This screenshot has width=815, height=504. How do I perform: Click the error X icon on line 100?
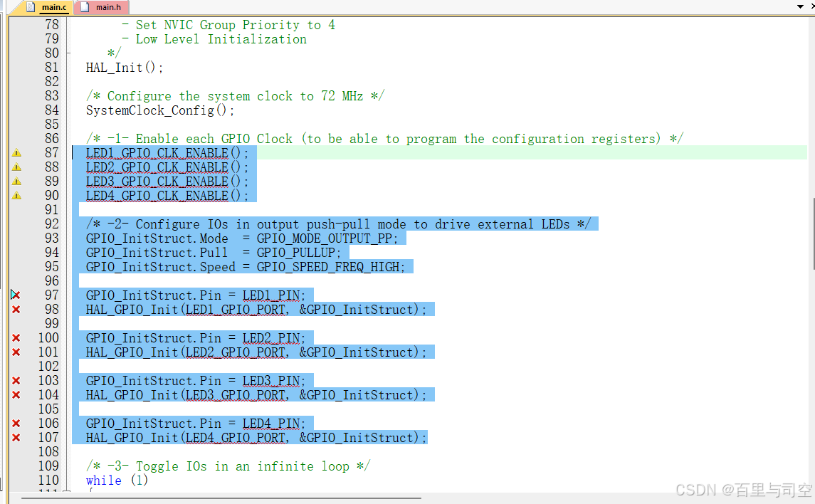coord(16,337)
